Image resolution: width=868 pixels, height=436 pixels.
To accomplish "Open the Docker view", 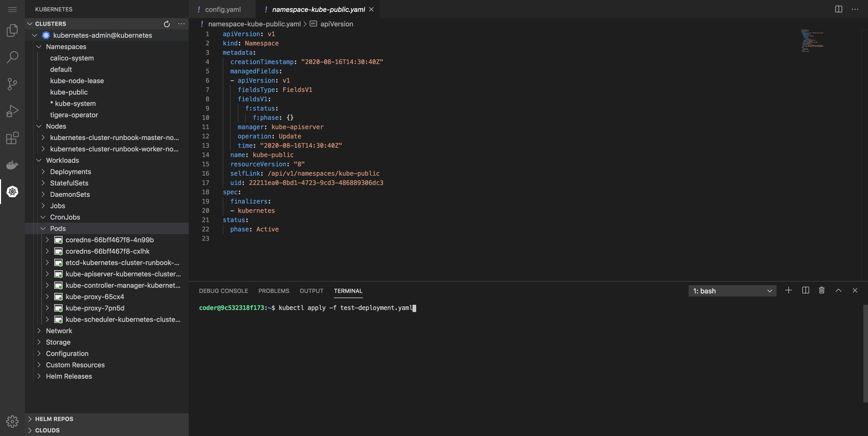I will 12,165.
